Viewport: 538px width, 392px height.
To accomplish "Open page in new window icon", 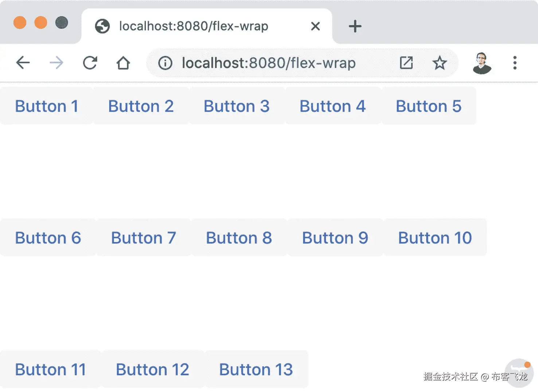I will (406, 63).
